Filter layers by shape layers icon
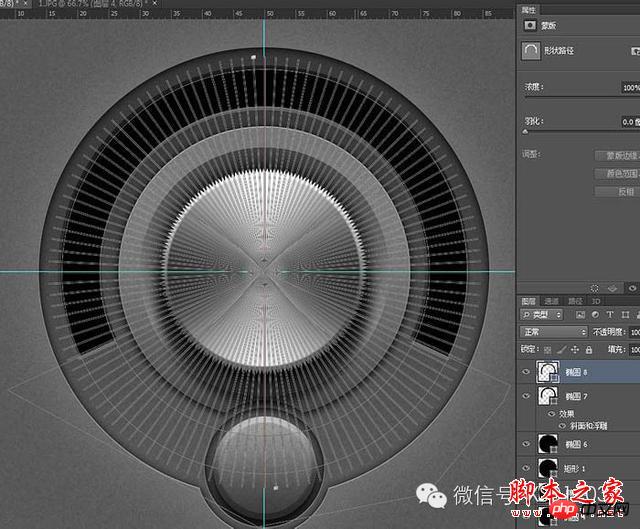Image resolution: width=640 pixels, height=529 pixels. [x=625, y=315]
